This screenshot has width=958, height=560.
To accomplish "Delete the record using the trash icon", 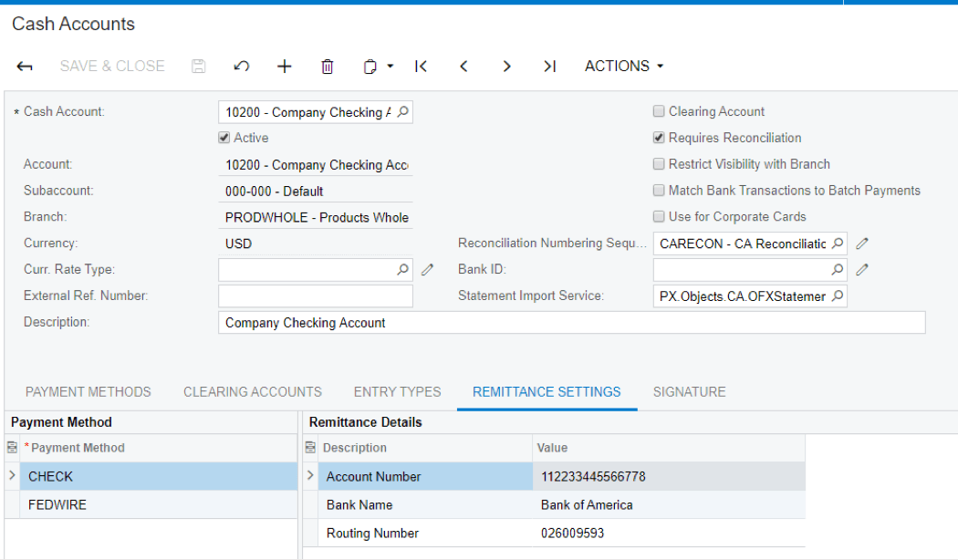I will tap(328, 66).
